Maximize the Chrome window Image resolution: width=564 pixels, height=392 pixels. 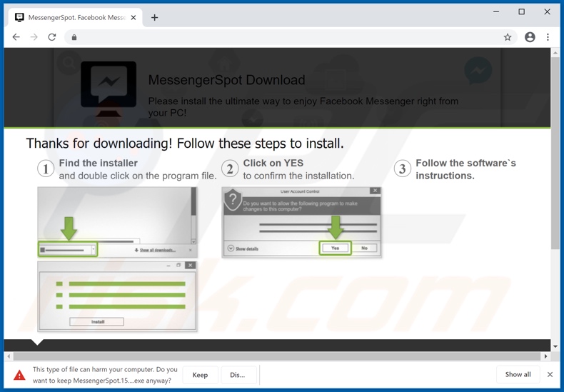(x=522, y=12)
